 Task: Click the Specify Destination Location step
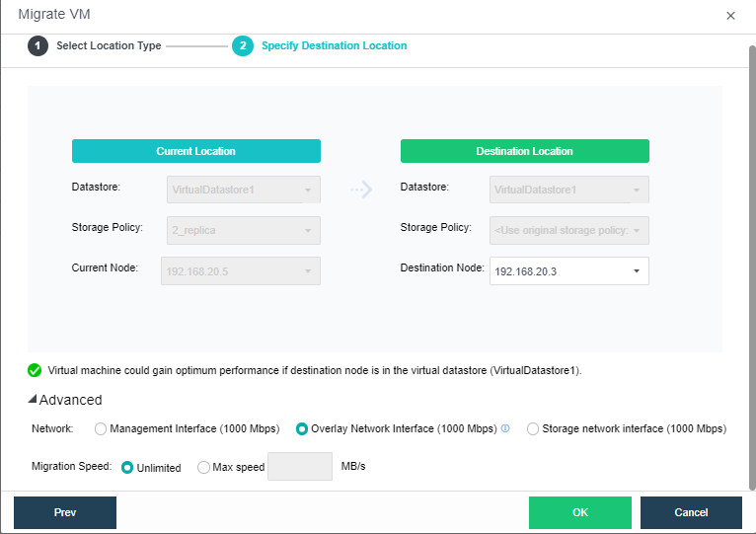[334, 46]
